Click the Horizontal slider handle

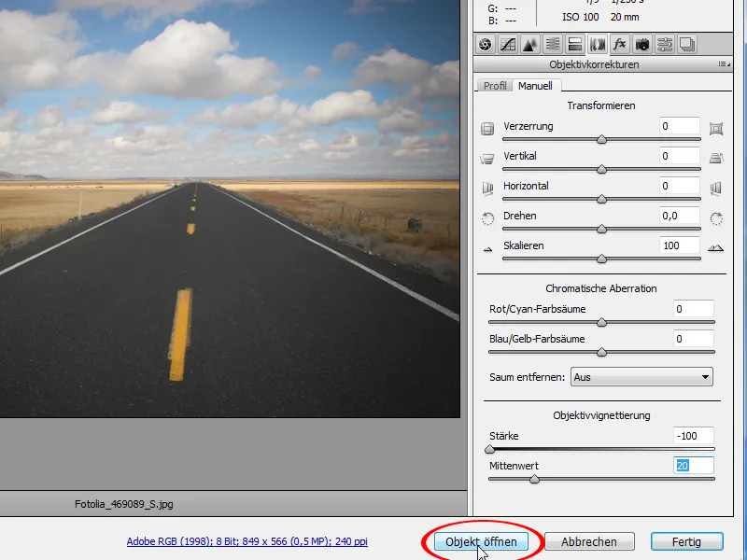(601, 199)
